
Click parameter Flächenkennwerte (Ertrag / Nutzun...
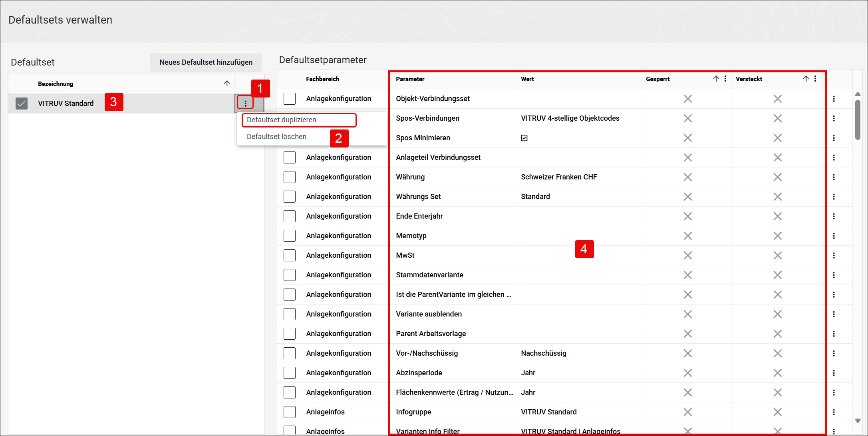pos(454,392)
